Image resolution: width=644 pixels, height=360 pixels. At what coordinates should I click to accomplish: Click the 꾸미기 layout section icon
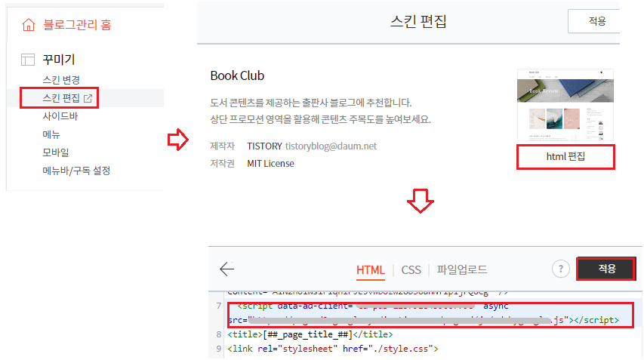pos(27,60)
